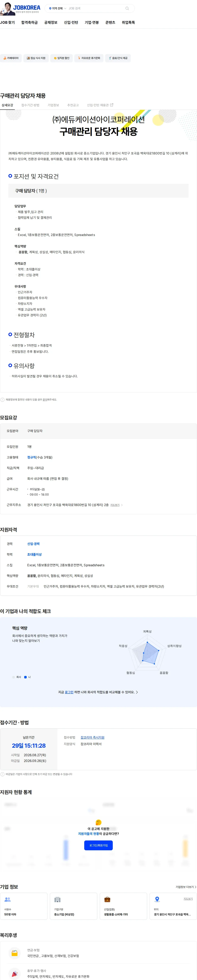
Task: Open the 기업·연봉 menu
Action: point(92,23)
